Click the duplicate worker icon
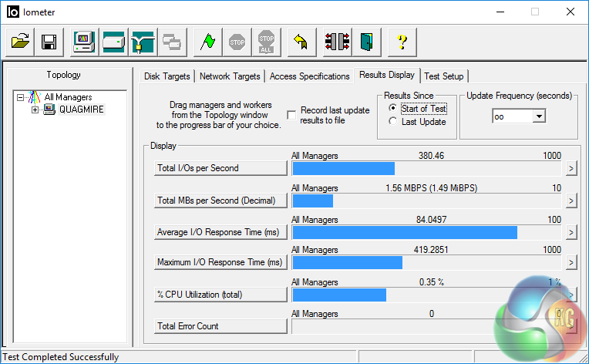Screen dimensions: 589x364 click(173, 42)
